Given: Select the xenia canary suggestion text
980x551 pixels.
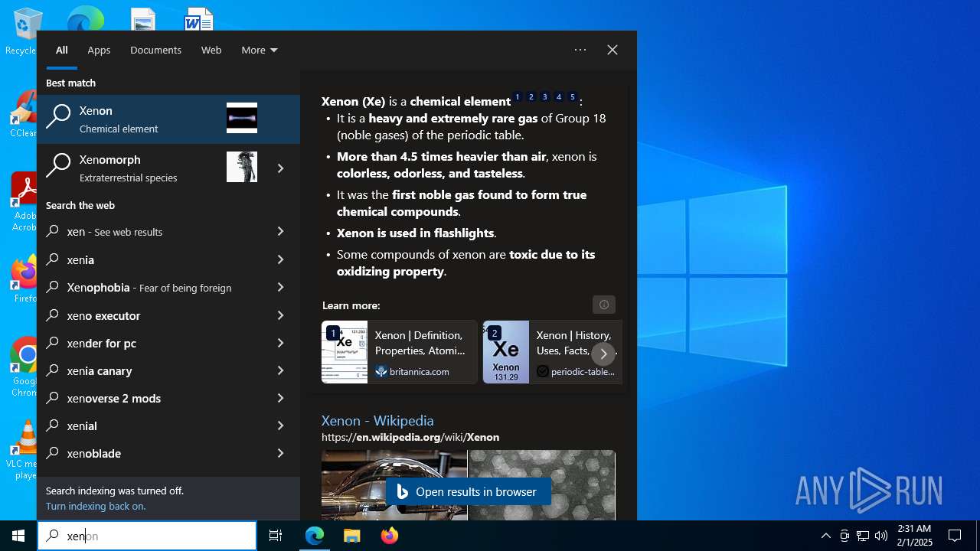Looking at the screenshot, I should (x=100, y=371).
